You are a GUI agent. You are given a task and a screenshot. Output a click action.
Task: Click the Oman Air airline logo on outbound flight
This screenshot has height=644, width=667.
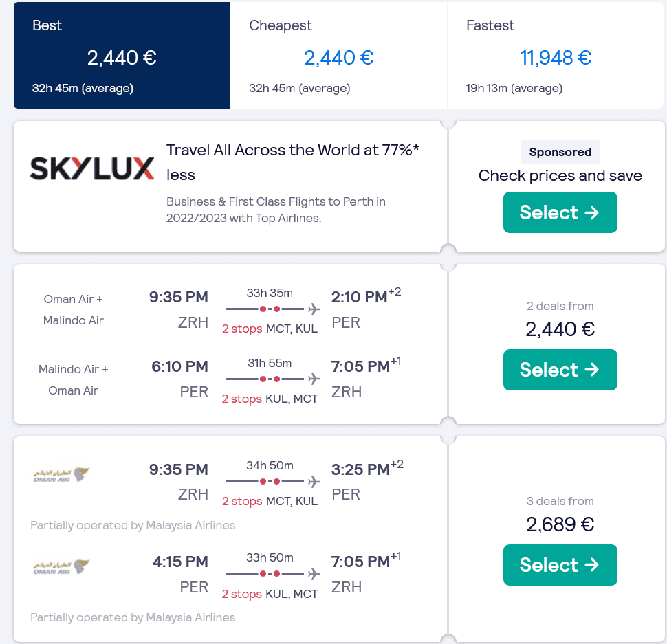61,474
